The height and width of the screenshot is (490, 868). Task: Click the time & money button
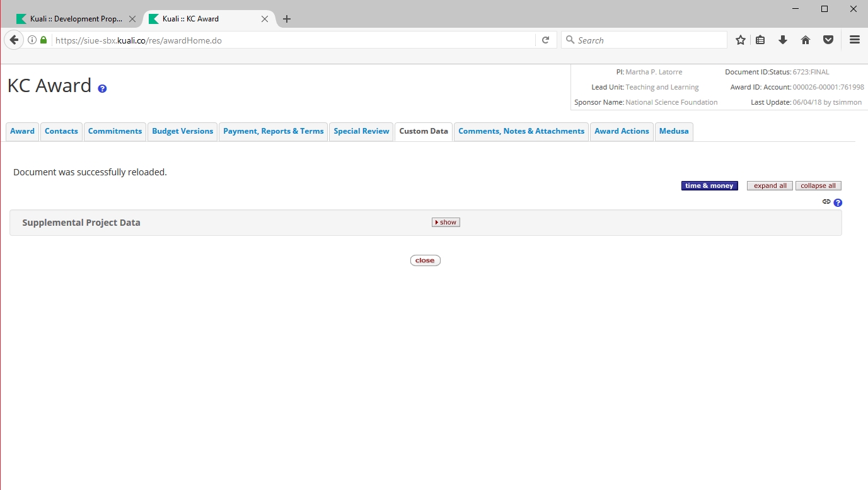click(x=709, y=186)
